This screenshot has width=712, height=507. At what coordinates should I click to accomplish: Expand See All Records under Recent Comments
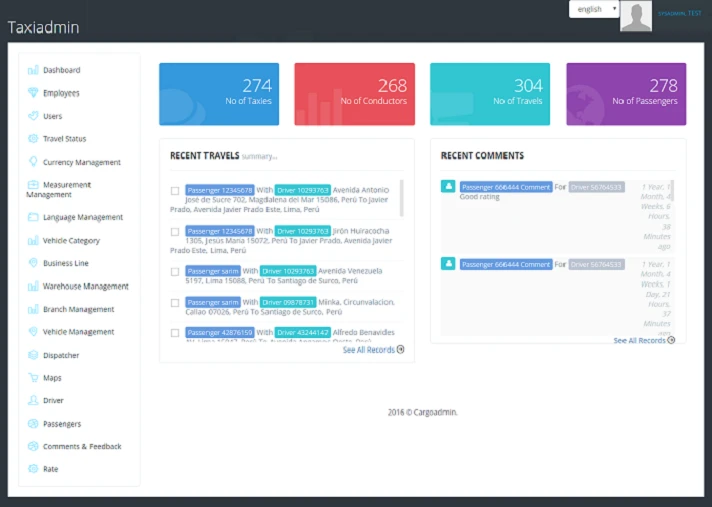[644, 340]
